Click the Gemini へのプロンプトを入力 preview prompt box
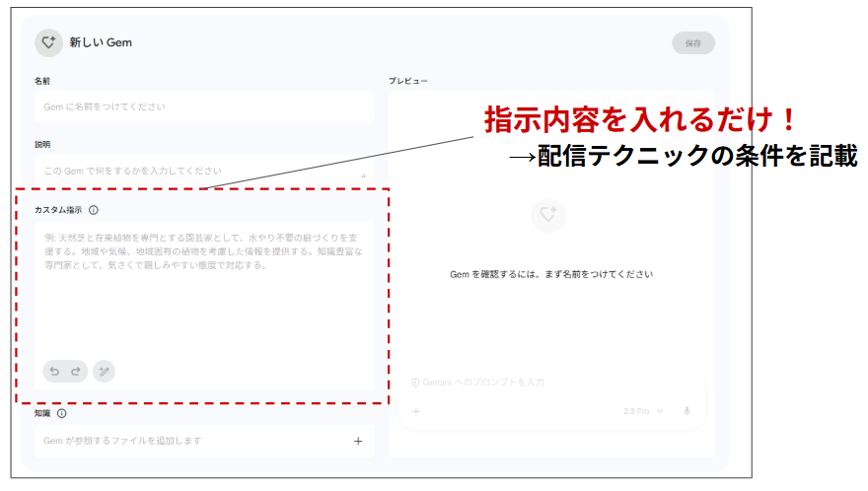The height and width of the screenshot is (491, 868). click(x=552, y=396)
